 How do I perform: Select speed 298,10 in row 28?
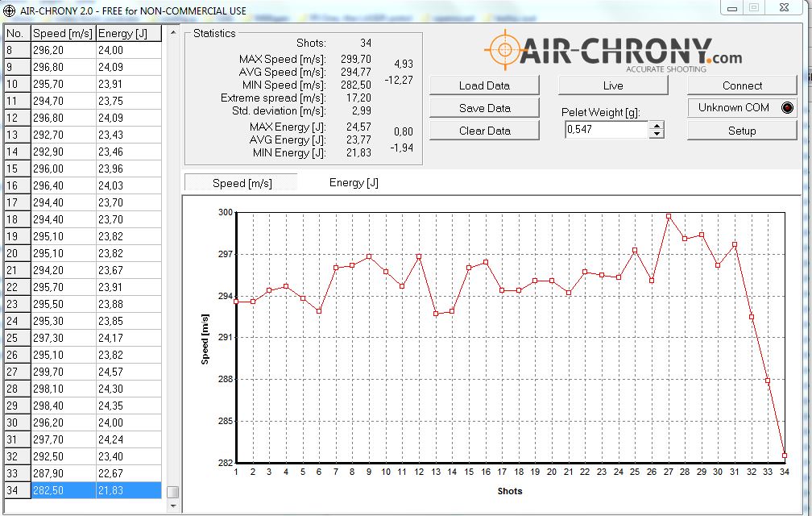point(63,389)
